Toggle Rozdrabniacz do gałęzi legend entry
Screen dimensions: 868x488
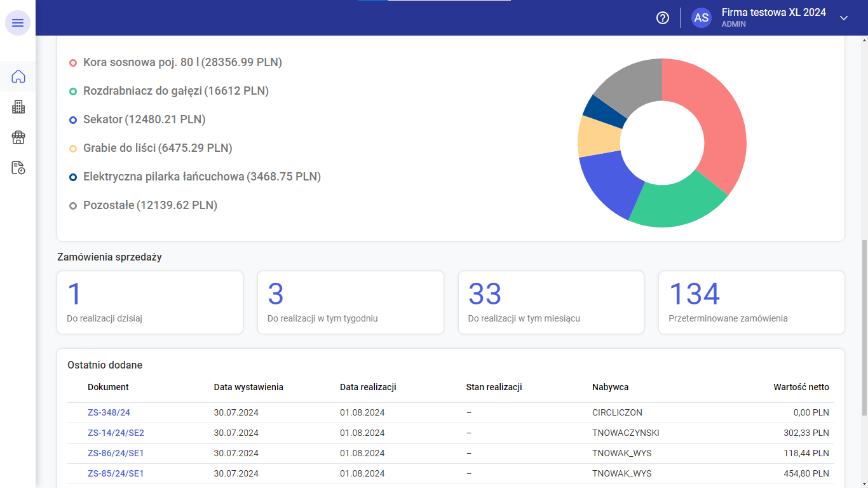169,91
